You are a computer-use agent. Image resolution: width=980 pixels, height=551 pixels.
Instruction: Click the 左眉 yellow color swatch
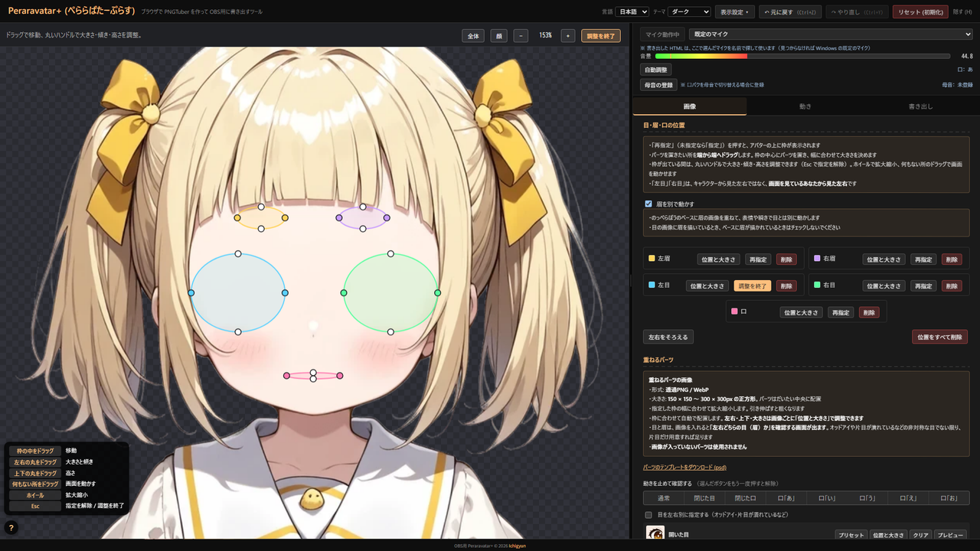(x=652, y=259)
